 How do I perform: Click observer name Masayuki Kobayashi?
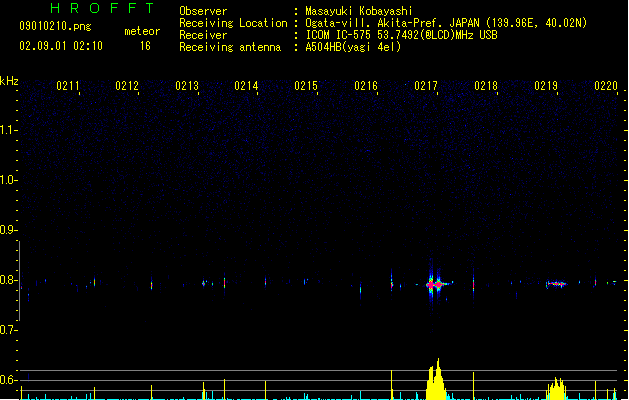(x=359, y=11)
